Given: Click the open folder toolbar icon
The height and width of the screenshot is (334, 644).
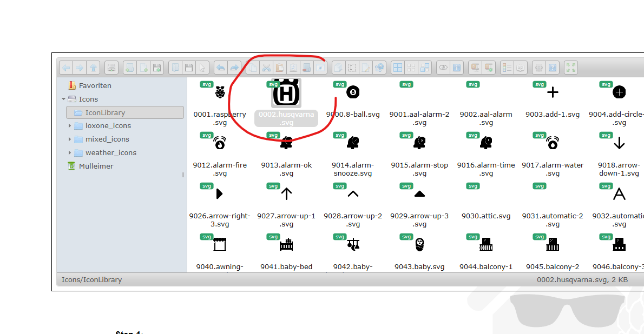Looking at the screenshot, I should coord(175,68).
